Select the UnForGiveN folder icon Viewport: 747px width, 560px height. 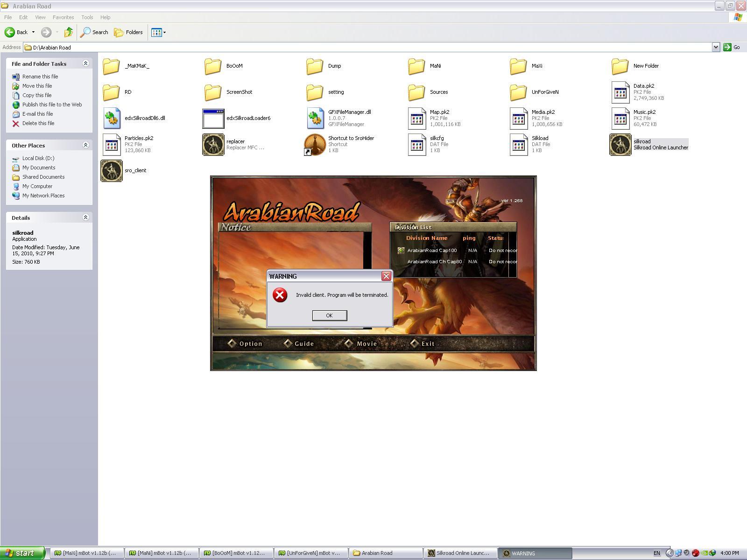coord(518,92)
